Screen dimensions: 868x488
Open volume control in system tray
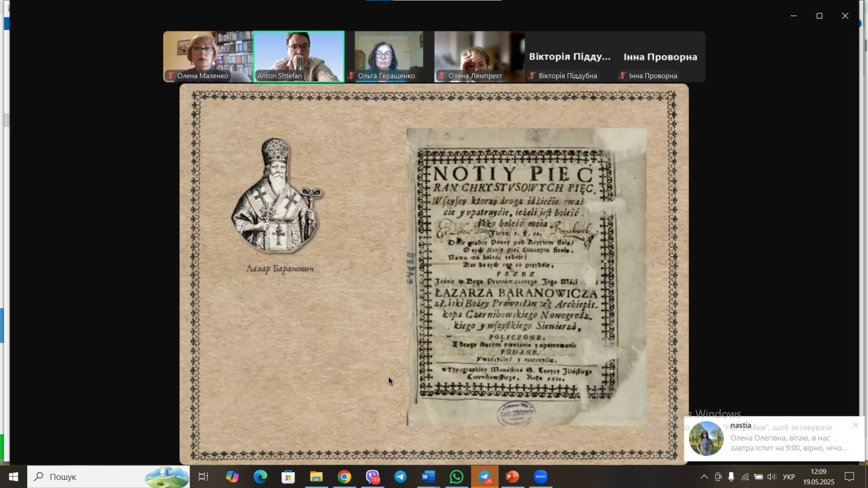[x=771, y=477]
